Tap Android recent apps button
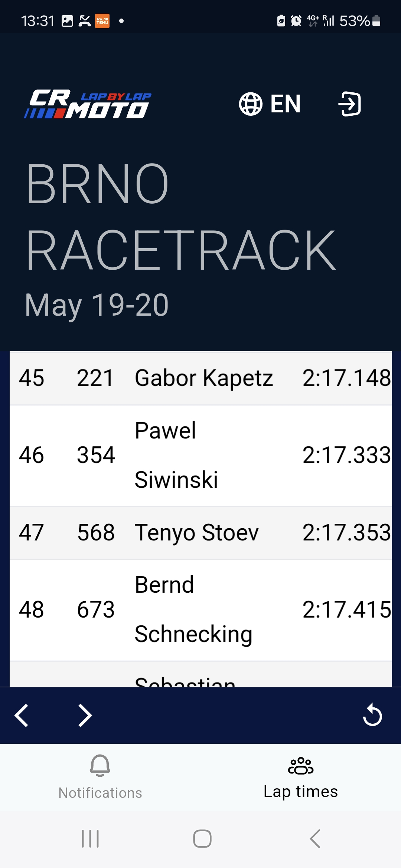 click(x=90, y=839)
